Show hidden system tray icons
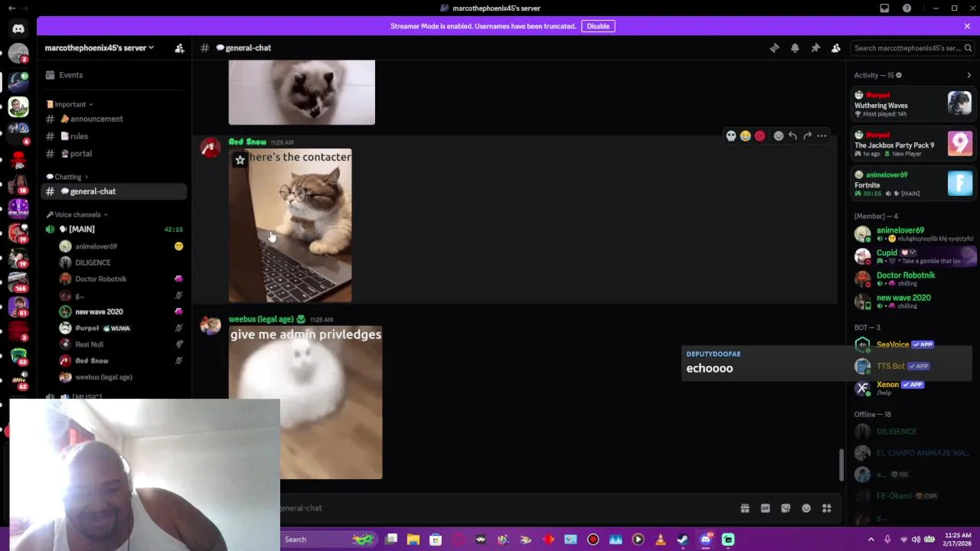980x551 pixels. [871, 540]
